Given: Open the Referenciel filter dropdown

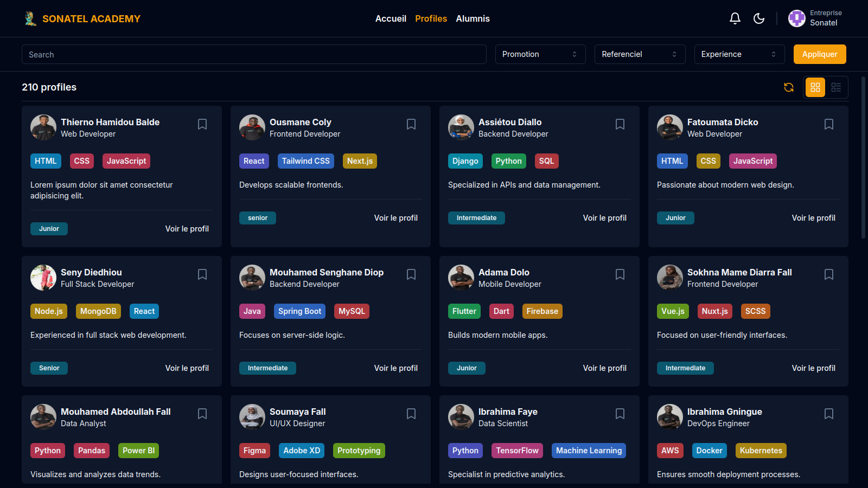Looking at the screenshot, I should (x=640, y=54).
